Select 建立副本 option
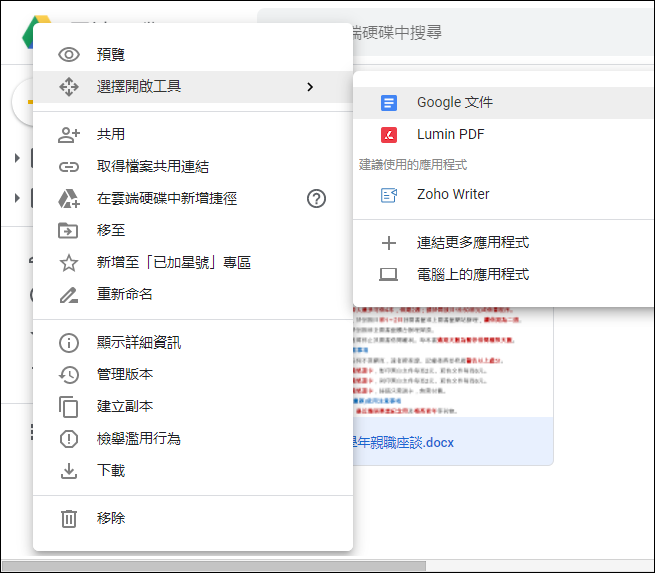 (x=193, y=407)
